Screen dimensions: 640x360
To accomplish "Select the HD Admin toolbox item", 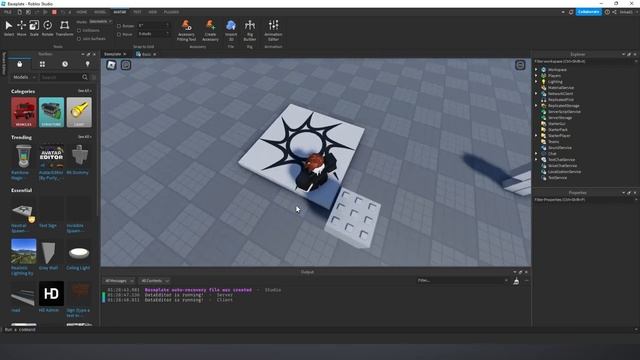I will (51, 297).
